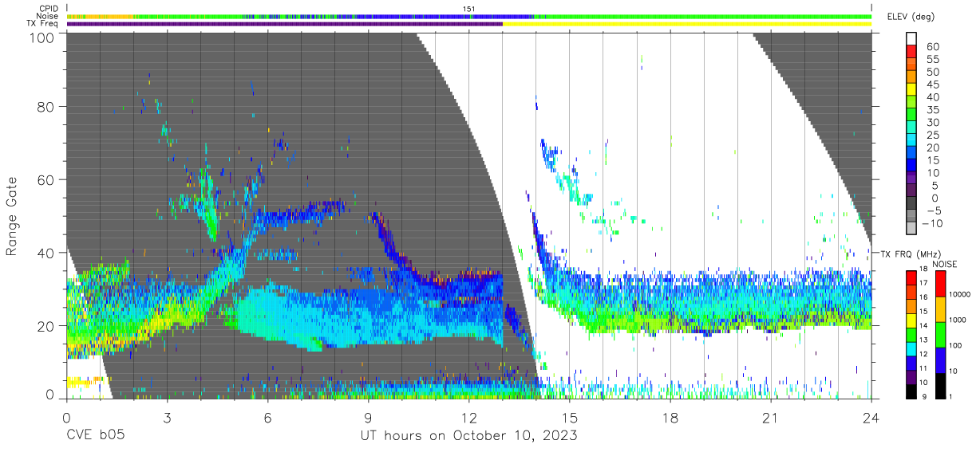980x452 pixels.
Task: Select the "ELEV (deg)" legend title
Action: (911, 16)
